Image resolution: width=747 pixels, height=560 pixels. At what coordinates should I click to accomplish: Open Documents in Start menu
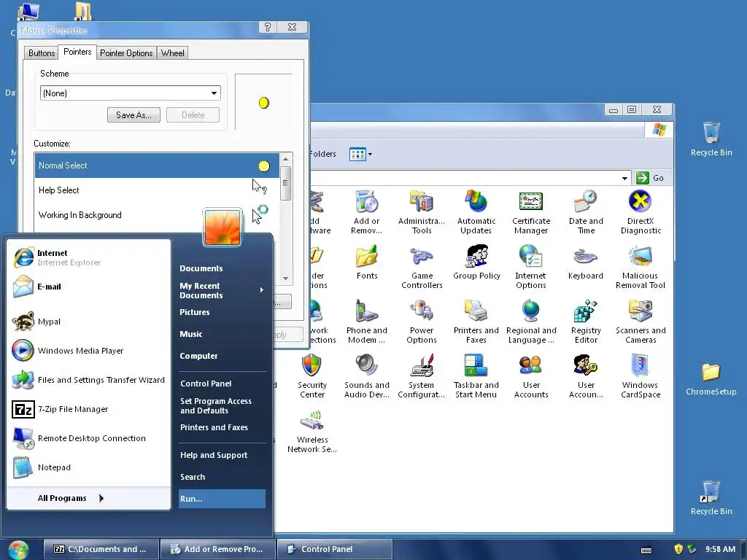pyautogui.click(x=201, y=268)
